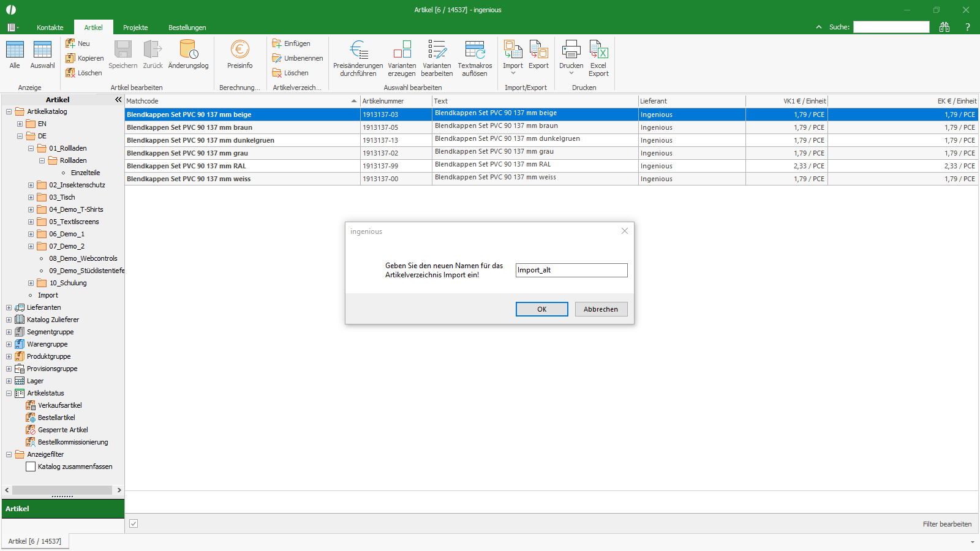
Task: Switch to the Projekte tab
Action: pos(135,28)
